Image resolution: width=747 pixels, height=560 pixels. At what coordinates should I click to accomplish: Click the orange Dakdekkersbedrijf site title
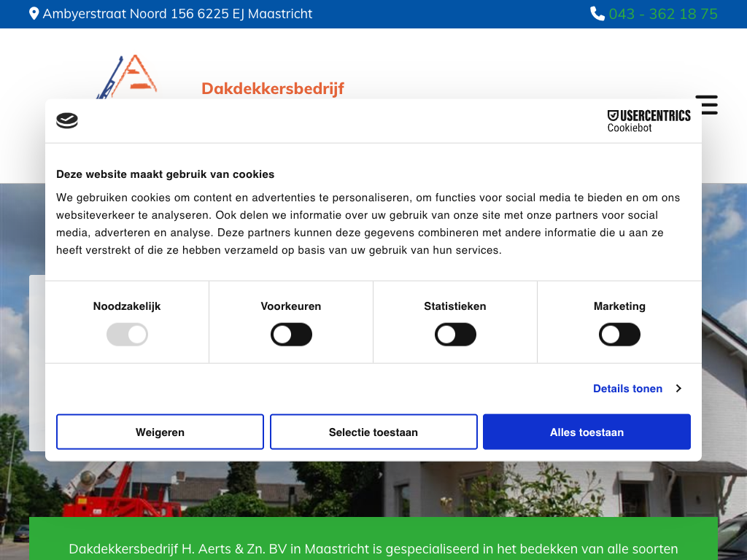pos(273,89)
